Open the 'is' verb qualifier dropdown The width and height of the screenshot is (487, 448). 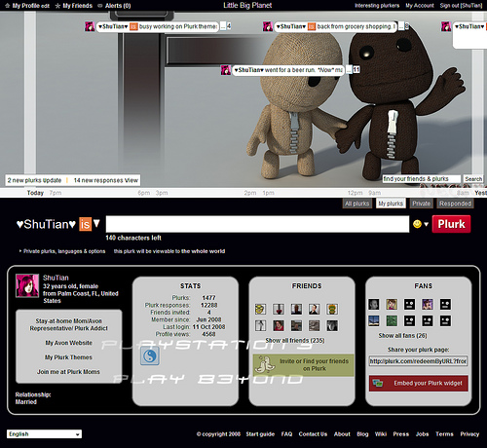89,224
